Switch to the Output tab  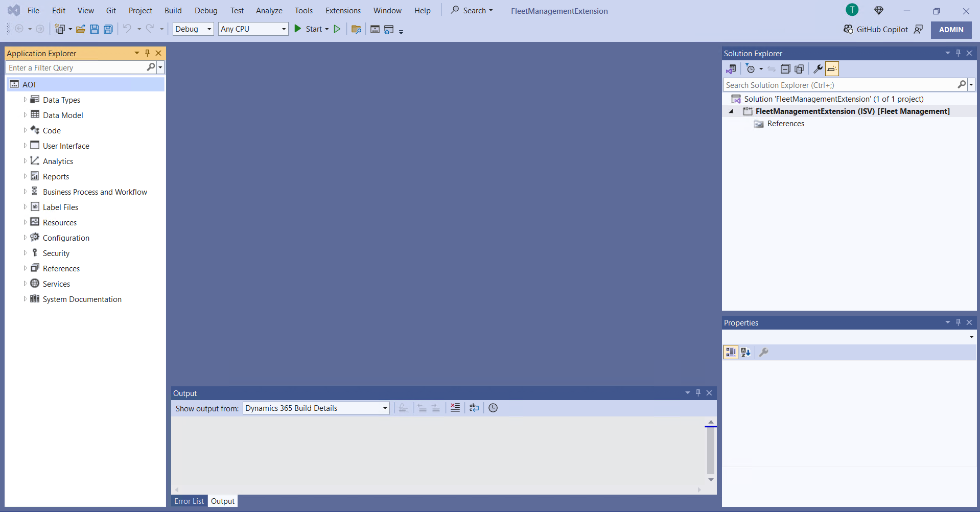click(x=223, y=501)
